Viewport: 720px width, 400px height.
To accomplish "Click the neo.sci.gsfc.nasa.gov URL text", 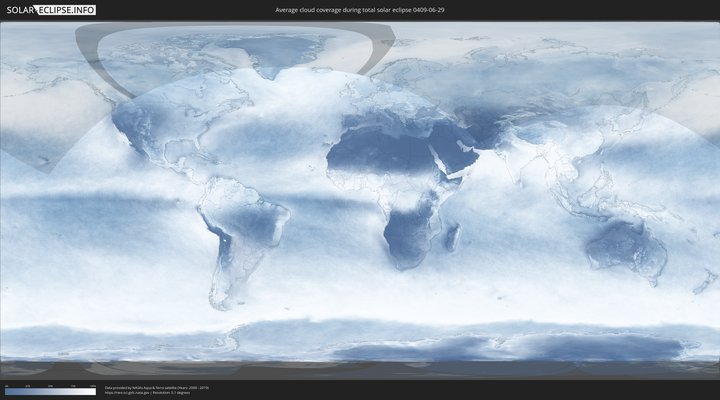I will click(x=127, y=393).
